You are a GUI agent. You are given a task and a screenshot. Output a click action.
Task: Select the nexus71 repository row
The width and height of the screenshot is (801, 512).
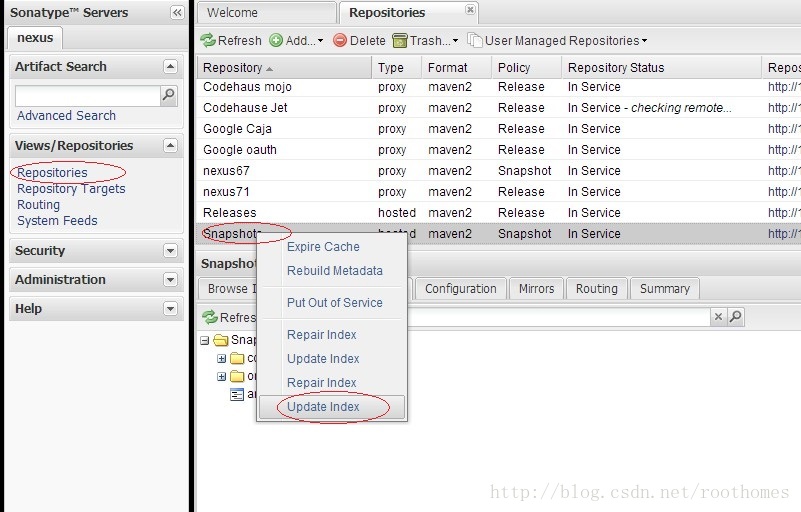click(x=499, y=192)
